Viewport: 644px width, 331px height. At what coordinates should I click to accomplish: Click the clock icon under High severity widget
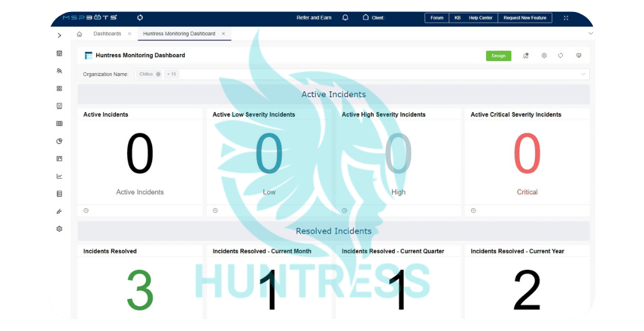pos(345,211)
